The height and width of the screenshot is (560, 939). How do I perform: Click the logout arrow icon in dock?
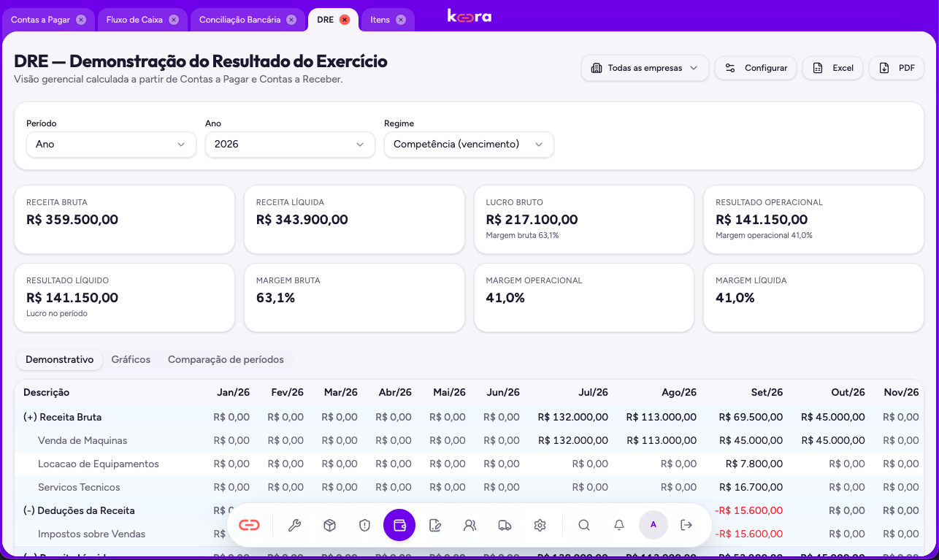coord(686,525)
